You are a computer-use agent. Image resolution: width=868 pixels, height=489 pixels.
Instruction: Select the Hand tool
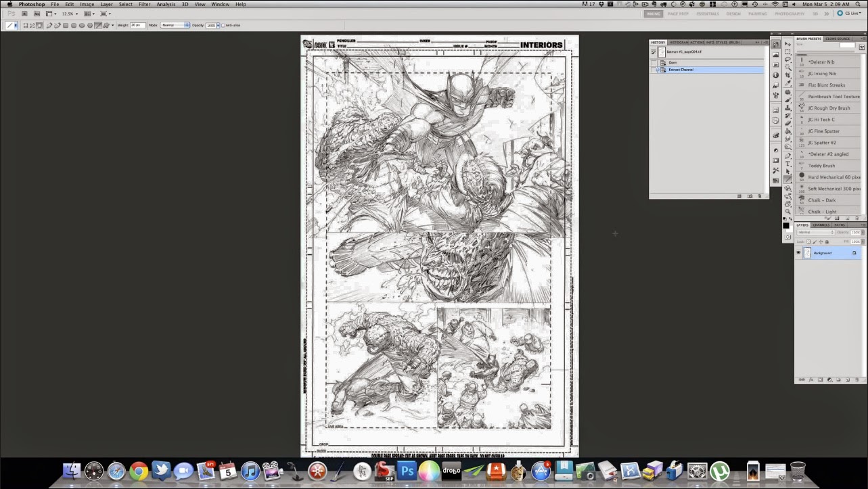[788, 204]
